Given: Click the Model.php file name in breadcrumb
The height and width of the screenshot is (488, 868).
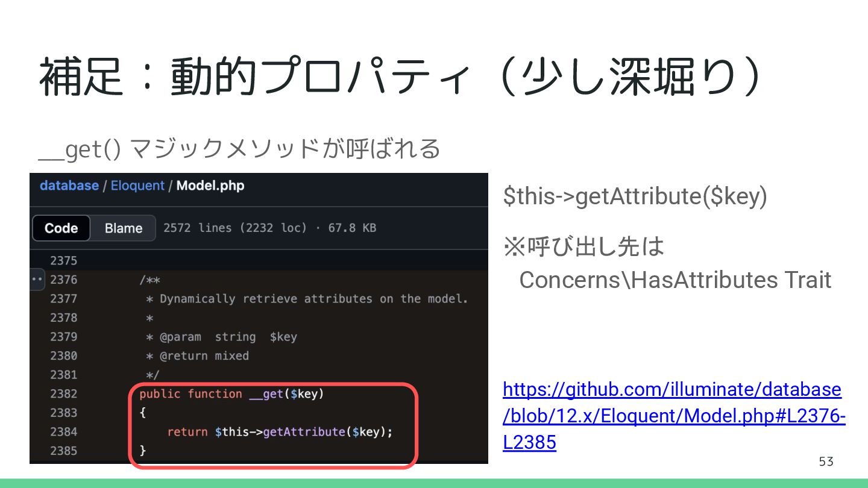Looking at the screenshot, I should (x=210, y=186).
